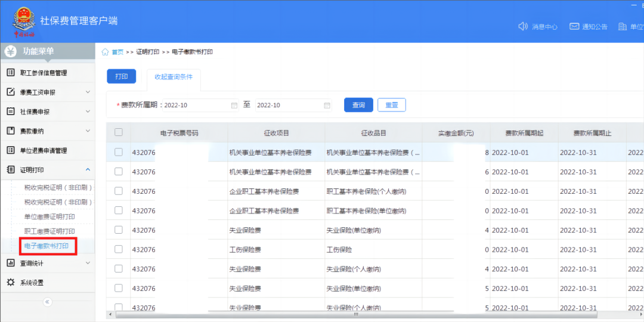Click 查询统计 chart icon

[x=11, y=263]
